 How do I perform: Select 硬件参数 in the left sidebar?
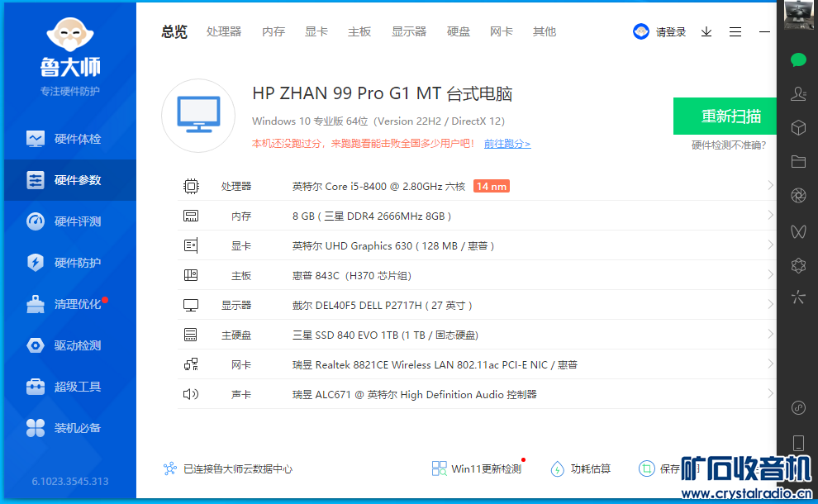tap(70, 180)
